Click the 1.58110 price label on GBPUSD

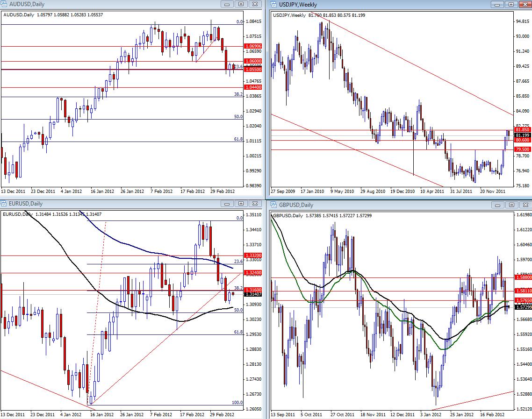coord(524,291)
